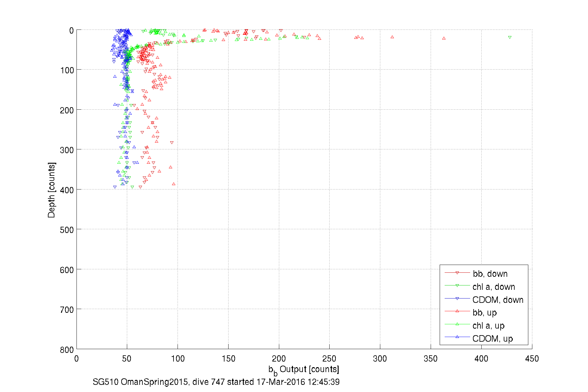588x392 pixels.
Task: Click the red down-triangle legend marker for bb
Action: pyautogui.click(x=457, y=273)
